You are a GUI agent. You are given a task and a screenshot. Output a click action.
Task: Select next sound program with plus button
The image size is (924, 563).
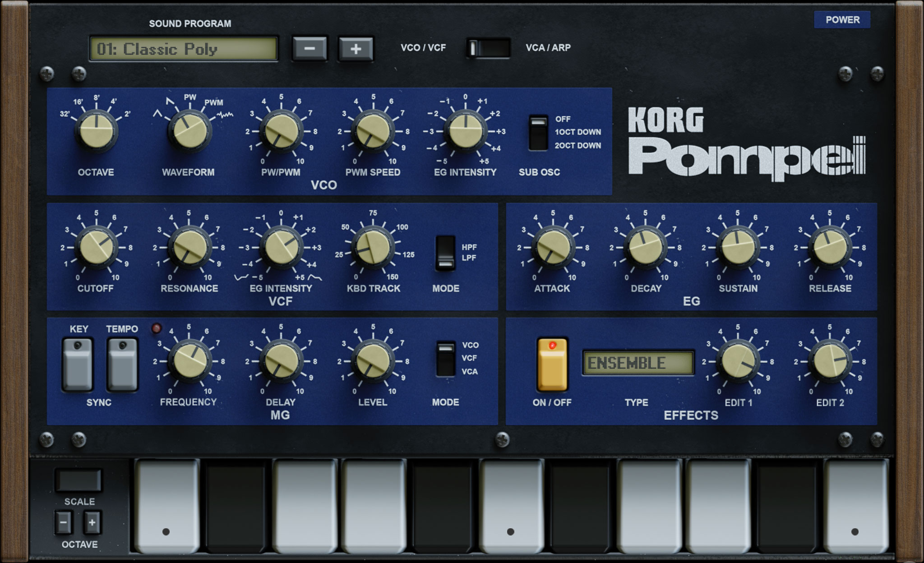[356, 48]
